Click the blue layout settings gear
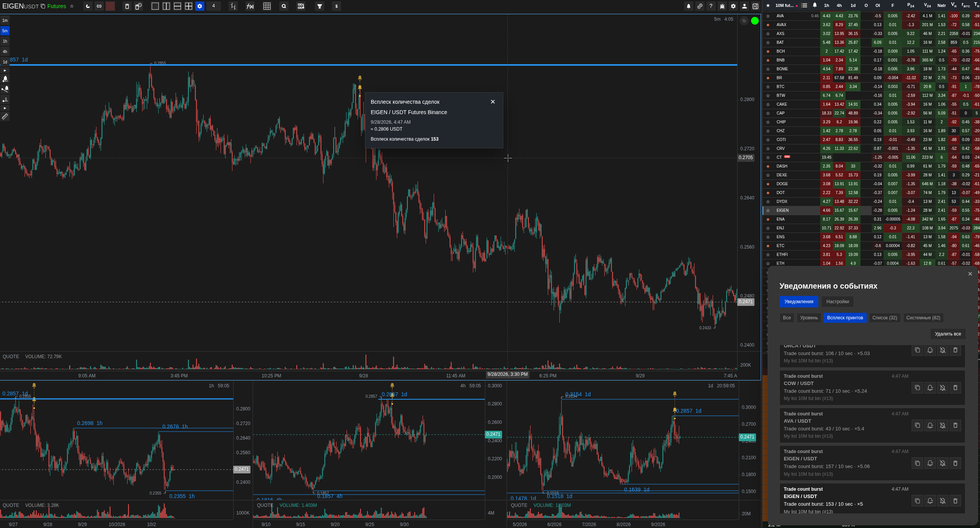This screenshot has height=528, width=980. coord(200,6)
